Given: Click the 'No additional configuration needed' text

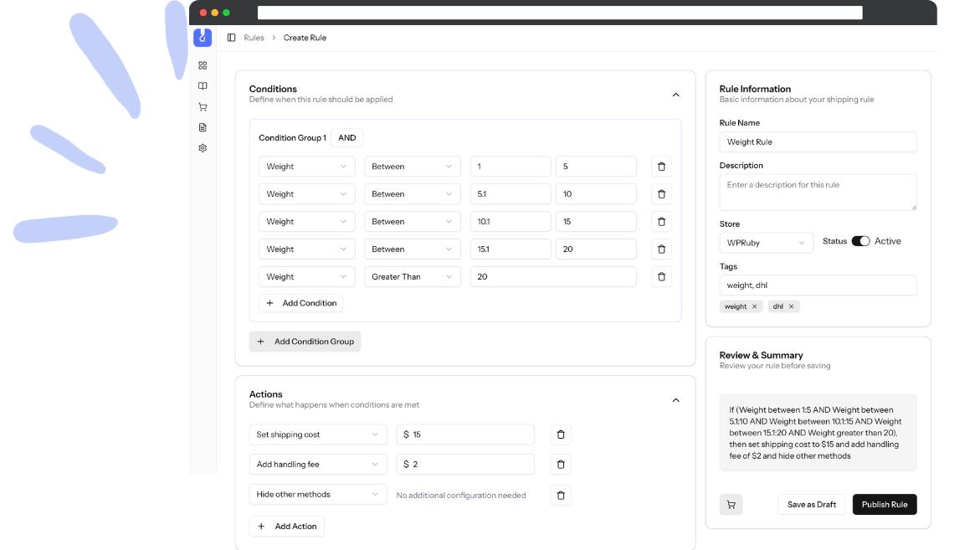Looking at the screenshot, I should [461, 495].
